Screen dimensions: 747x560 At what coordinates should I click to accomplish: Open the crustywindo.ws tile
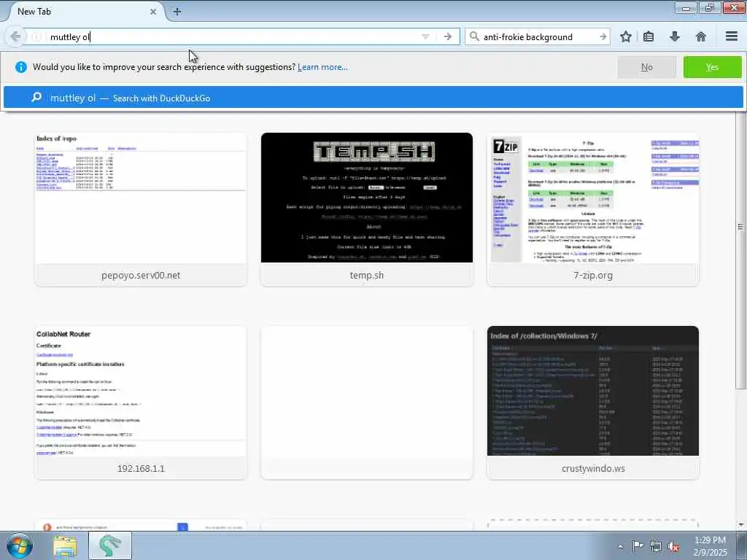click(593, 402)
